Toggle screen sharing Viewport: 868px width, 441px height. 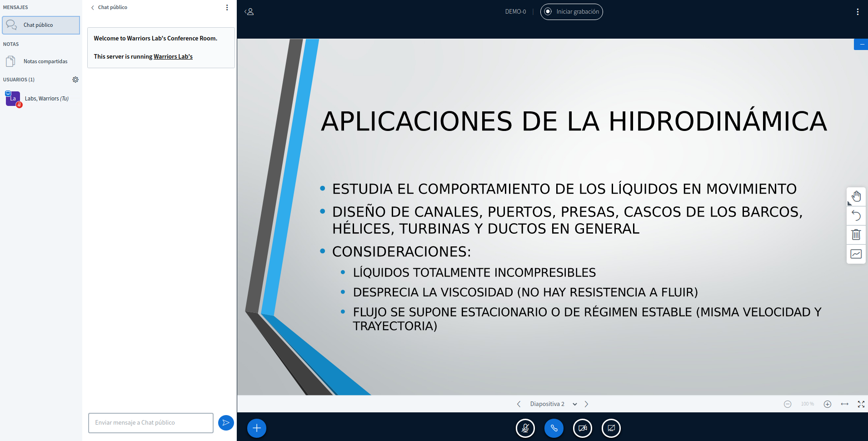coord(611,428)
